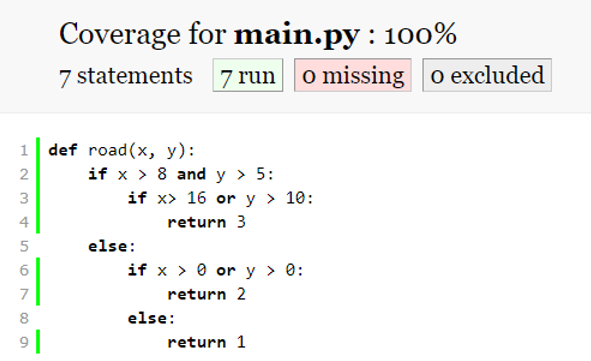The height and width of the screenshot is (361, 591).
Task: Click the 'return 3' statement
Action: (207, 222)
